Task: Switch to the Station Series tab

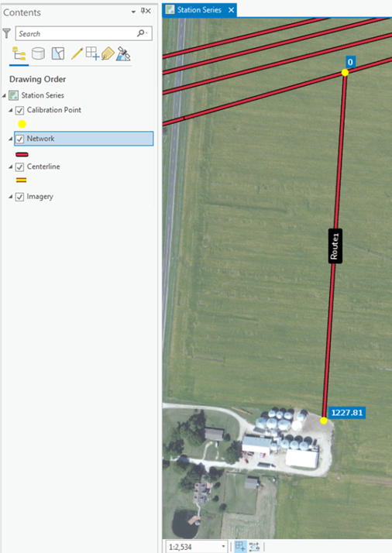Action: pos(199,10)
